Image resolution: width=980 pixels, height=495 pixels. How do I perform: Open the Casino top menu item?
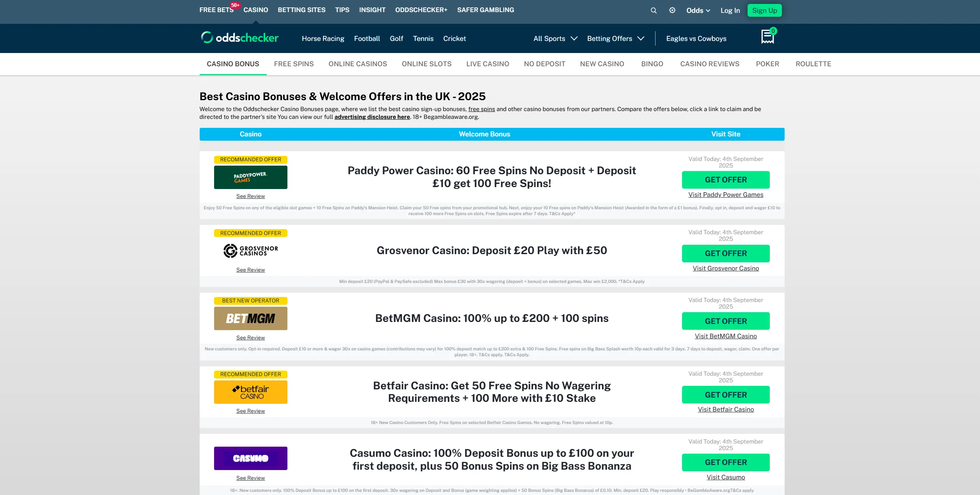click(256, 10)
